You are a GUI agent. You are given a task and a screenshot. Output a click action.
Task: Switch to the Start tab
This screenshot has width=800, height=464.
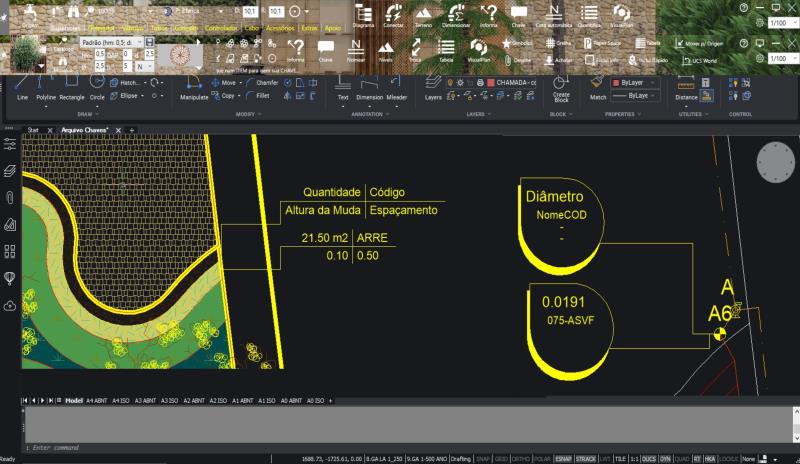[x=33, y=130]
